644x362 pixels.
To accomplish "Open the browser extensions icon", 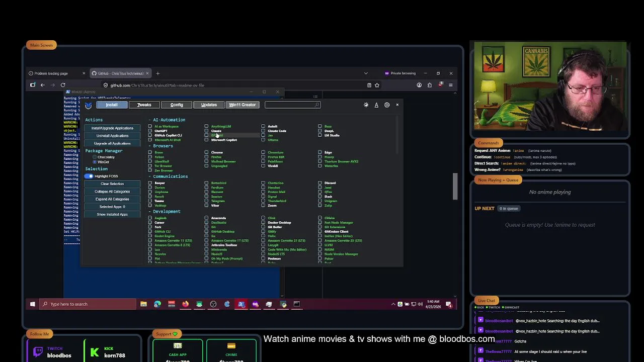I will [x=430, y=85].
